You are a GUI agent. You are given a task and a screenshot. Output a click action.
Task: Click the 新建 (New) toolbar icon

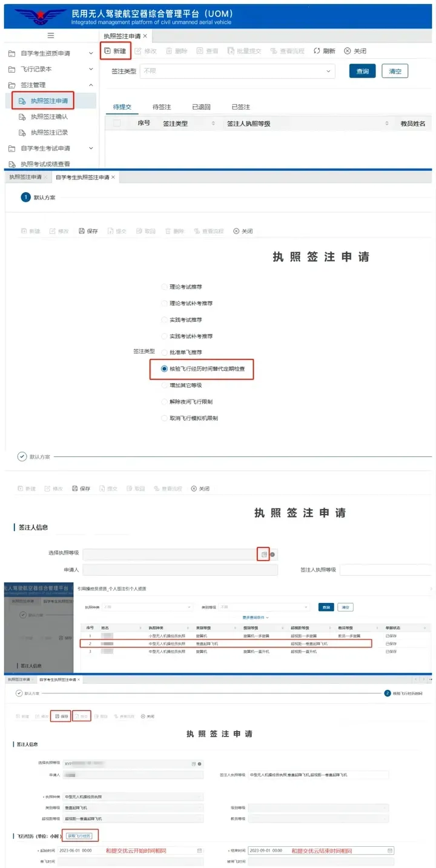[x=108, y=51]
